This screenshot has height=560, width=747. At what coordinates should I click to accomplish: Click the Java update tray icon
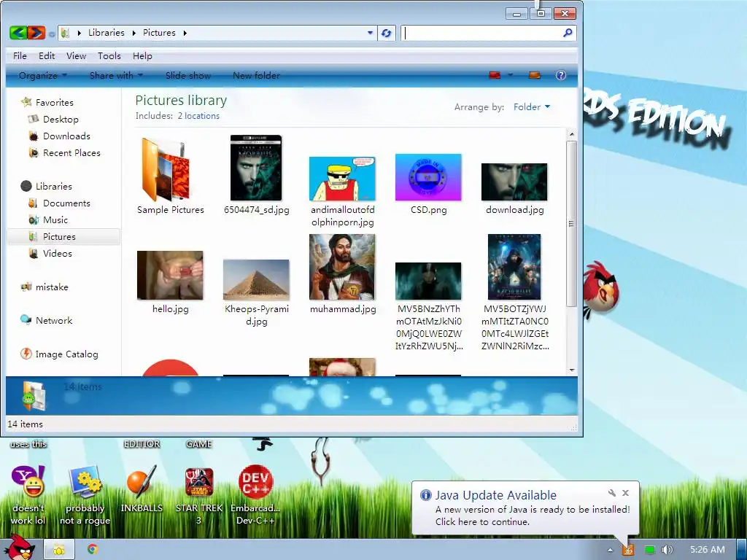coord(628,550)
